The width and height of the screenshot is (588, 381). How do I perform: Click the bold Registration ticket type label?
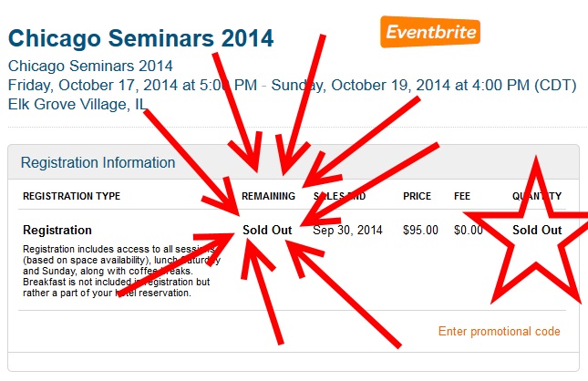point(57,230)
